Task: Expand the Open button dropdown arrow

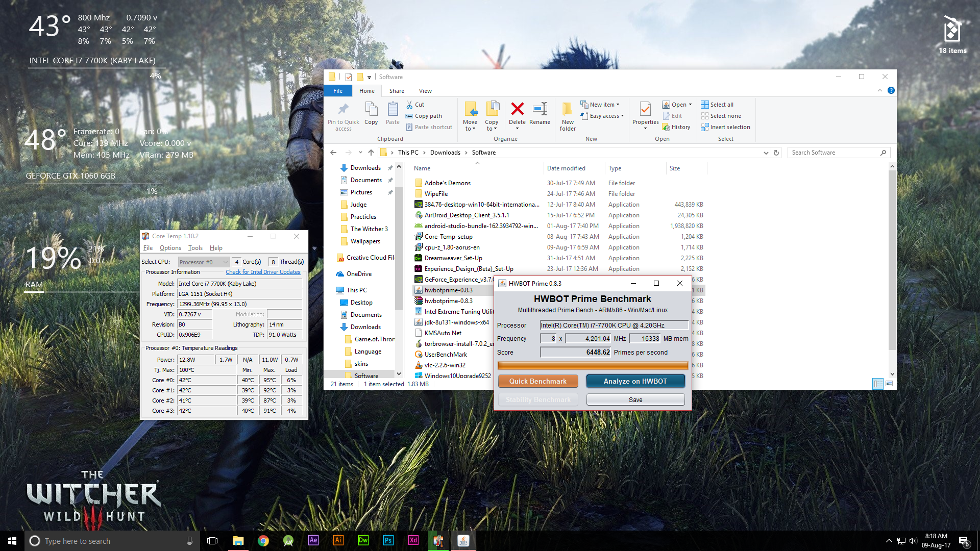Action: [690, 105]
